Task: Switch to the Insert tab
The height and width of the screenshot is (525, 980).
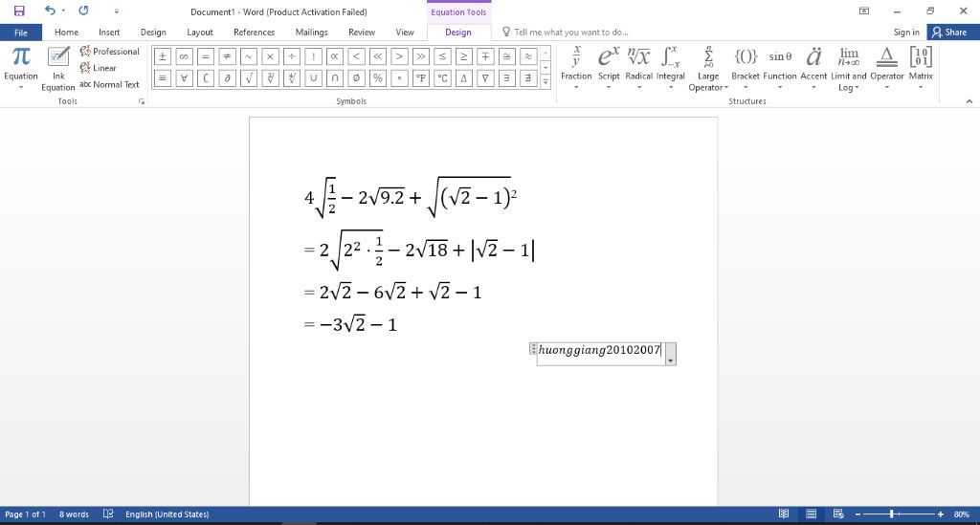Action: (109, 33)
